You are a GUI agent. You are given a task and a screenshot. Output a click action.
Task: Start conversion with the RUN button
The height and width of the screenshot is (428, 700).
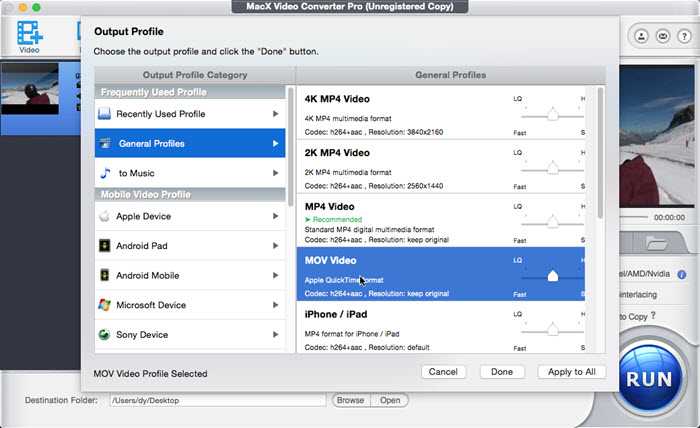pos(649,379)
